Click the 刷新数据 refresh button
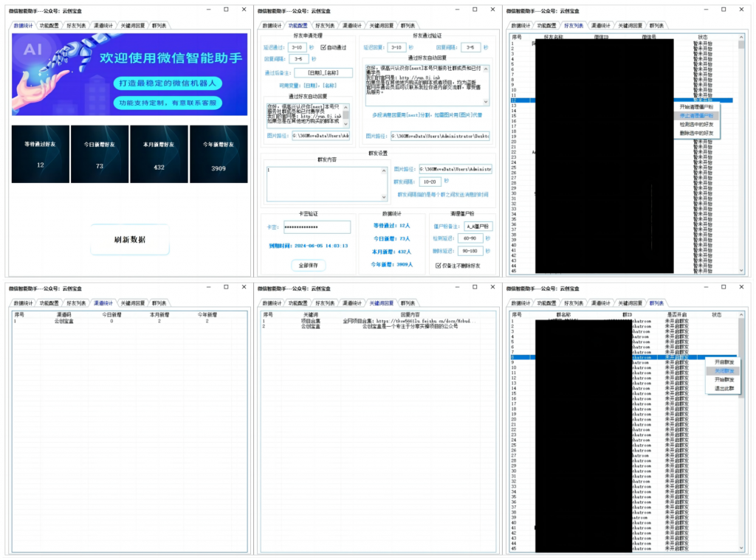This screenshot has width=756, height=560. pyautogui.click(x=130, y=240)
